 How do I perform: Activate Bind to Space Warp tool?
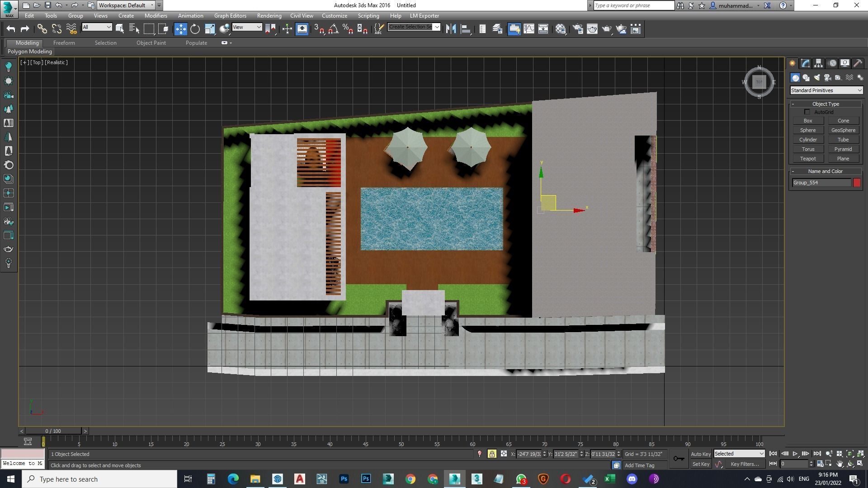[71, 29]
